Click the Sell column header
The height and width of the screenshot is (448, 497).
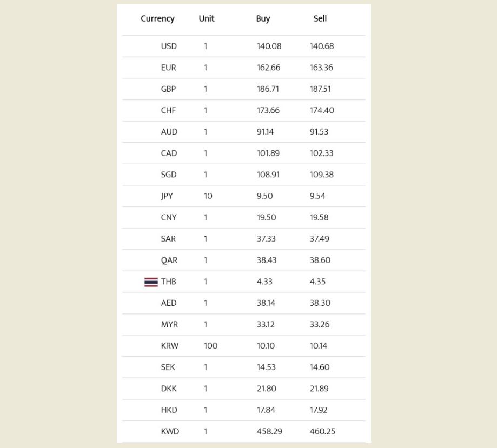click(320, 18)
